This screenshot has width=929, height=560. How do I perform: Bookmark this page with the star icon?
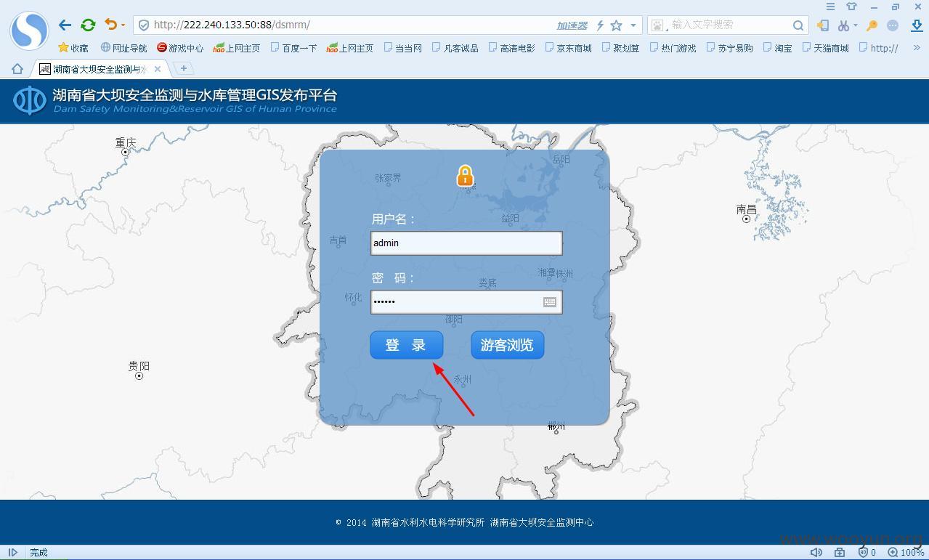[616, 25]
